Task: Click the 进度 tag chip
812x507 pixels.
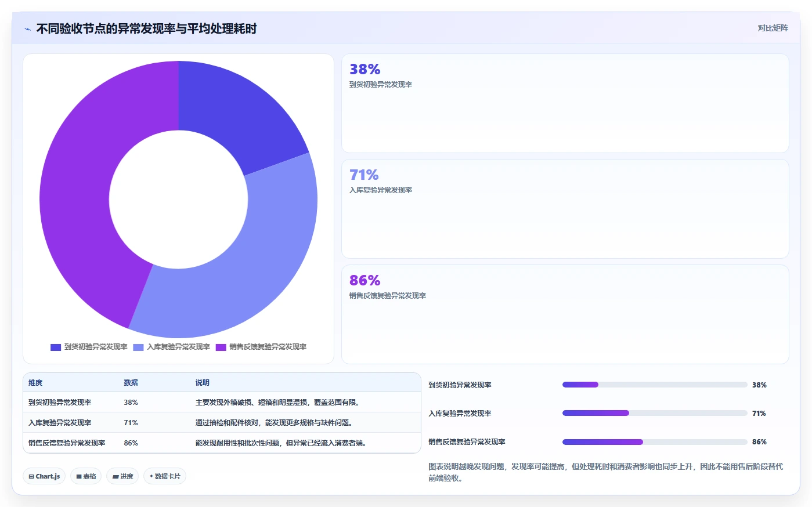Action: coord(122,476)
